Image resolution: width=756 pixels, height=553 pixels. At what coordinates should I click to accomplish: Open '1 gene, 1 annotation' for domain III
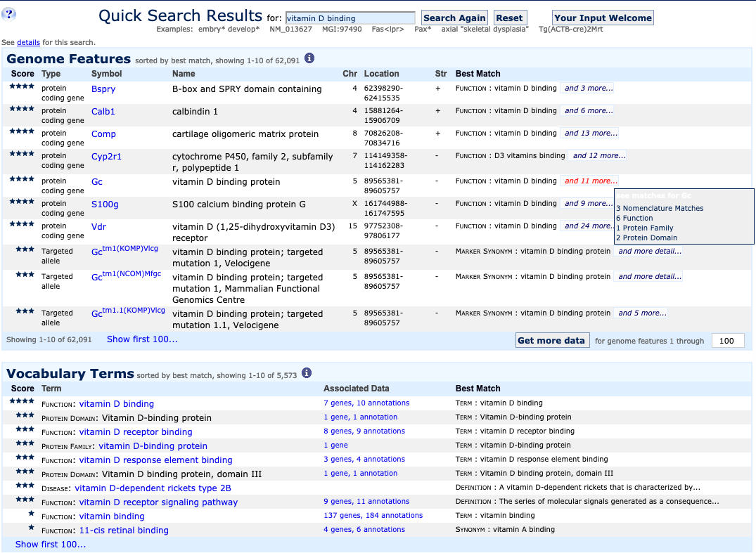(361, 474)
